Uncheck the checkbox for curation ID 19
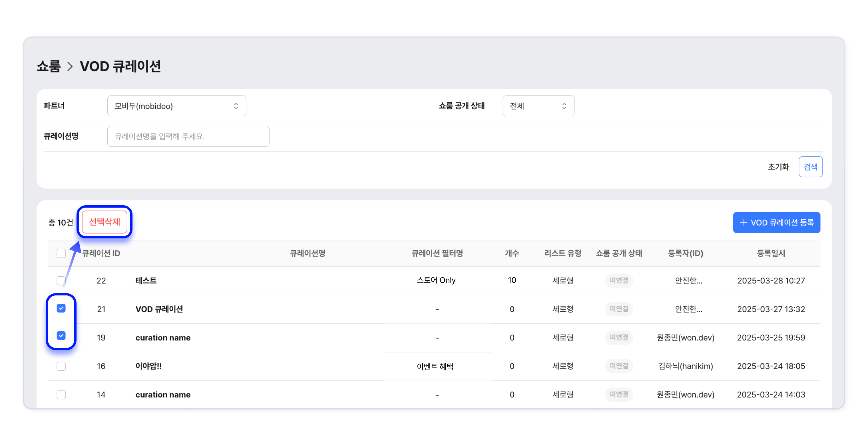The image size is (868, 446). [x=61, y=336]
